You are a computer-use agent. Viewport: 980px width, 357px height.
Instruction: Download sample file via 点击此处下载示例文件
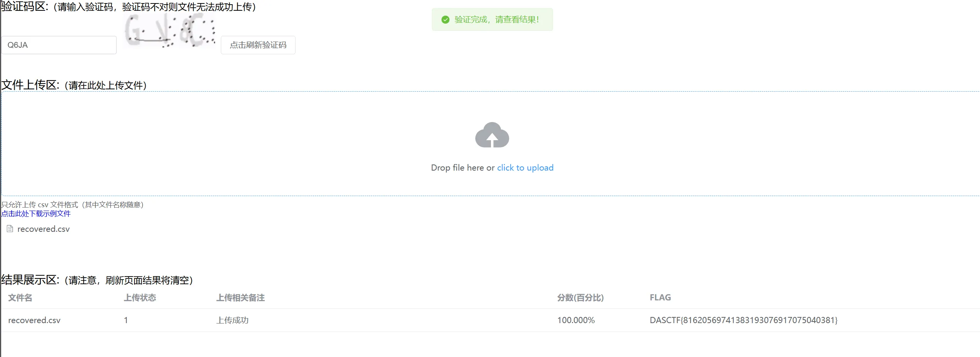pyautogui.click(x=36, y=214)
